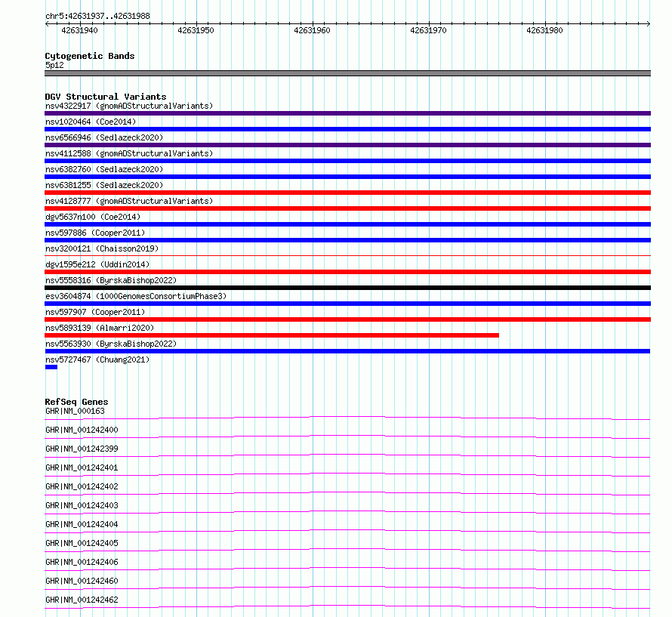Click ruler position 42631950
This screenshot has width=672, height=617.
pos(196,30)
